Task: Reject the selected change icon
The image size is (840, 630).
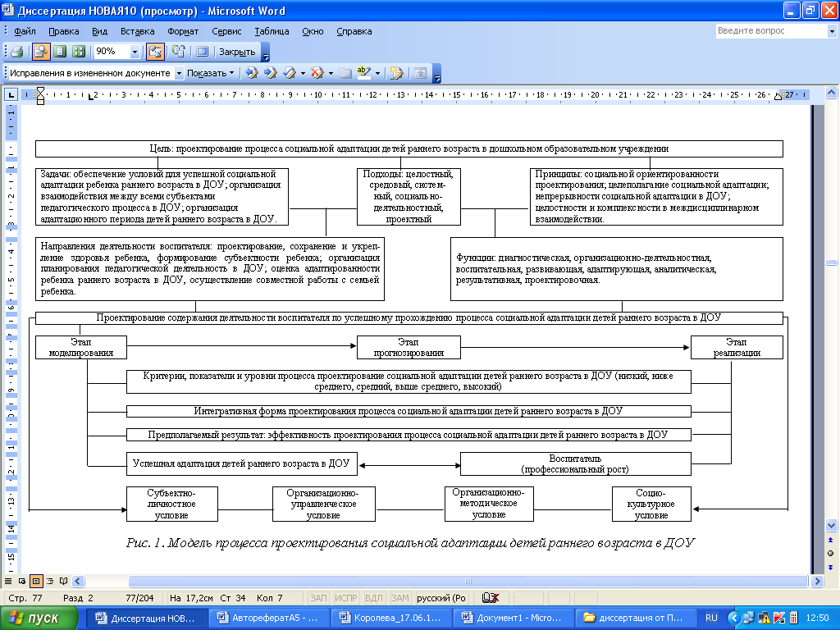Action: [x=317, y=73]
